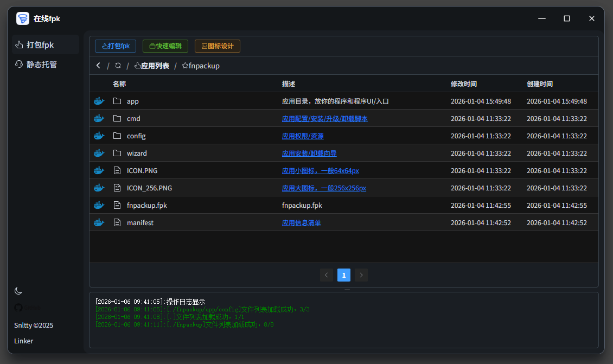
Task: Click the Linker text in the sidebar footer
Action: 23,341
